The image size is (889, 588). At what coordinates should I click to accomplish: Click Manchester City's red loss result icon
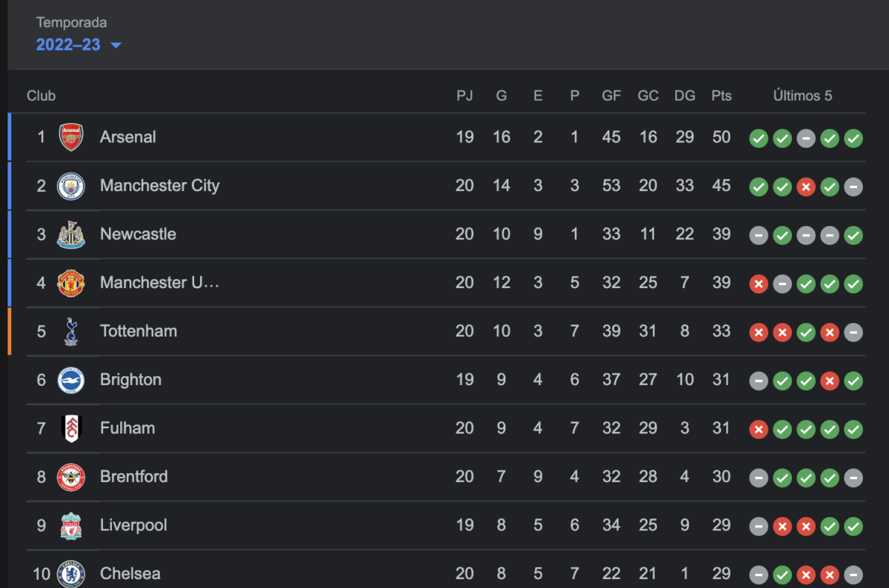click(x=806, y=187)
